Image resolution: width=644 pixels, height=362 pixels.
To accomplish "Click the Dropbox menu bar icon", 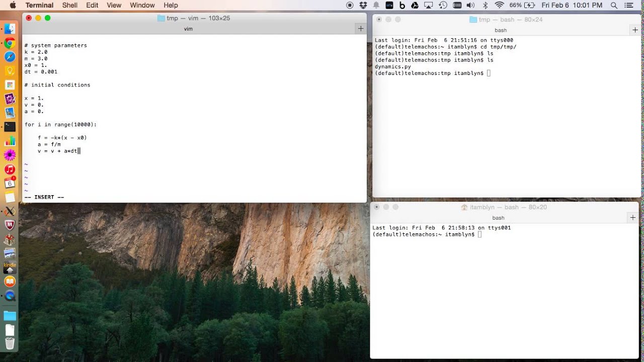I will coord(363,5).
